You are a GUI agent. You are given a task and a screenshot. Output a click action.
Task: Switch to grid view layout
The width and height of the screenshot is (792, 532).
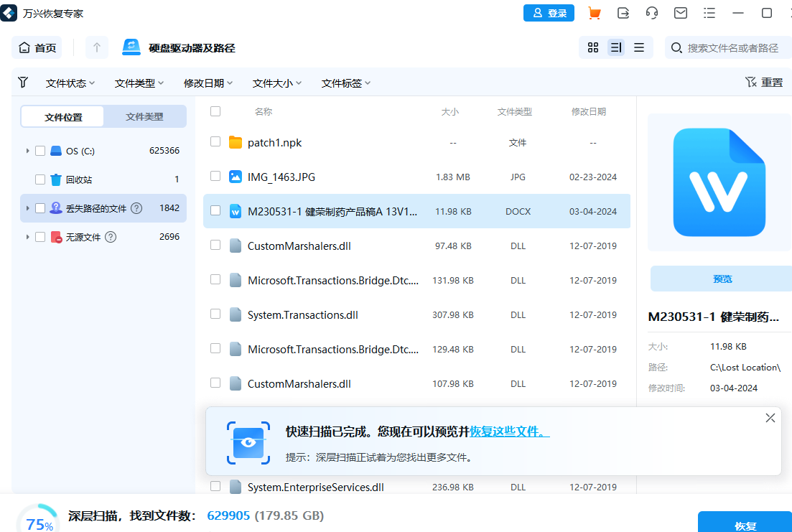pyautogui.click(x=592, y=47)
